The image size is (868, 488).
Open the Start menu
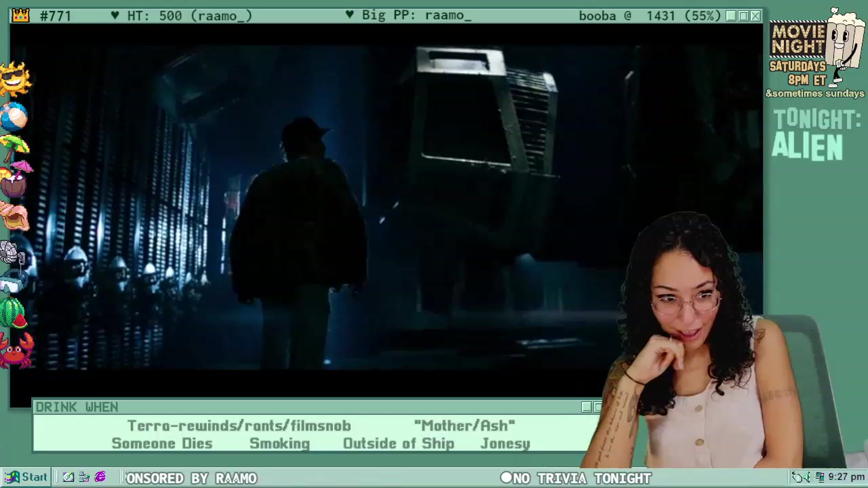(26, 477)
